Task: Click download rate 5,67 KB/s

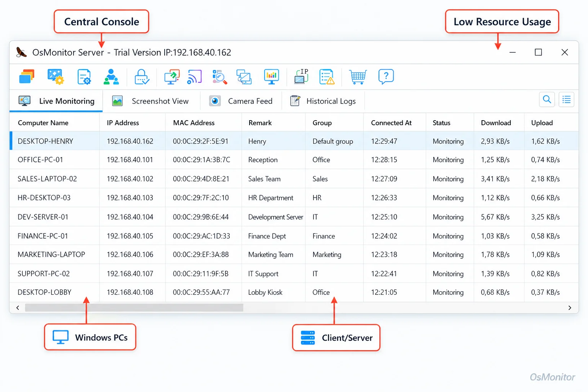Action: [495, 217]
